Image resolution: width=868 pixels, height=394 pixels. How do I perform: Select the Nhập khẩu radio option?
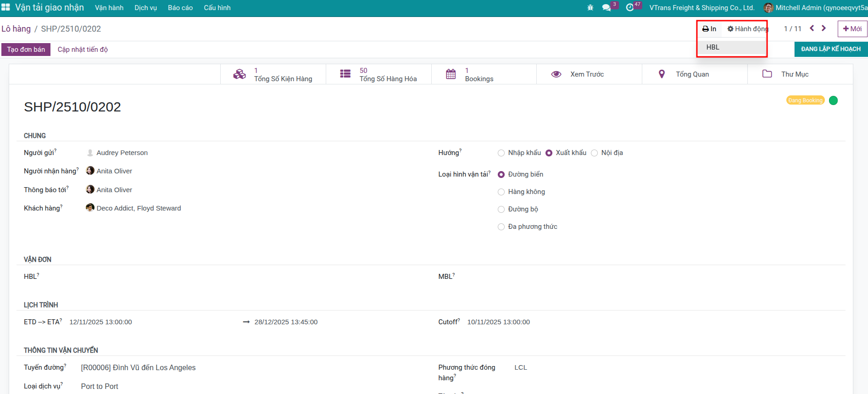[x=501, y=153]
